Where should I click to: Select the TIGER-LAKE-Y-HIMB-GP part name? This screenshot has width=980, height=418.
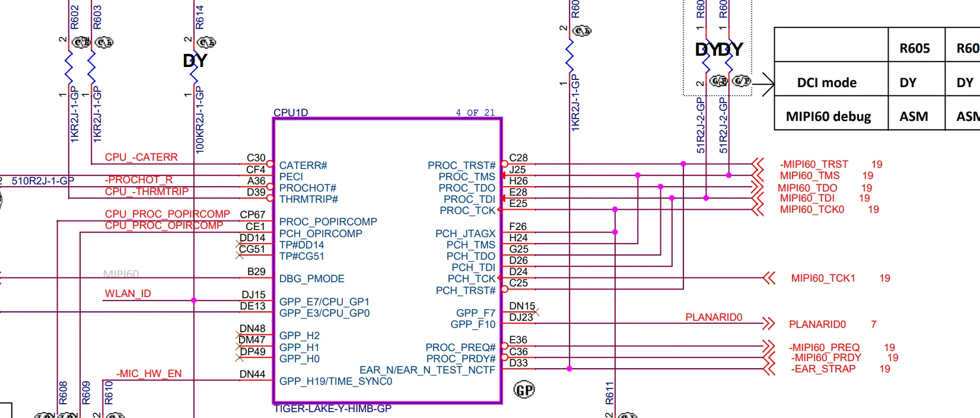pyautogui.click(x=332, y=409)
